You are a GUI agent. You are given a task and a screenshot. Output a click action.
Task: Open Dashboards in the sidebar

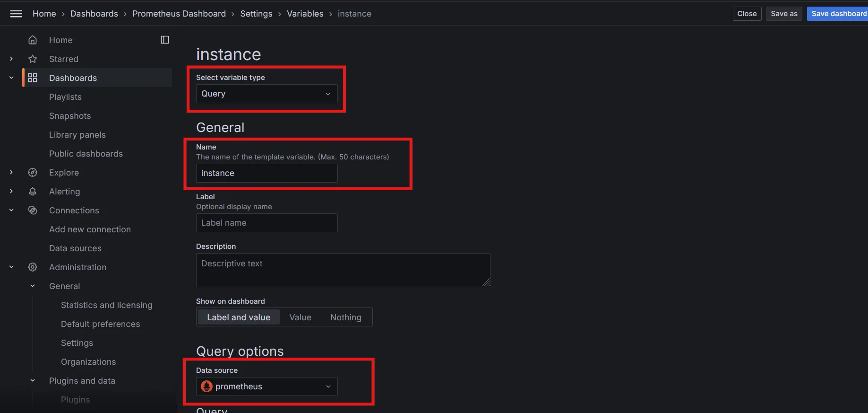click(x=73, y=78)
